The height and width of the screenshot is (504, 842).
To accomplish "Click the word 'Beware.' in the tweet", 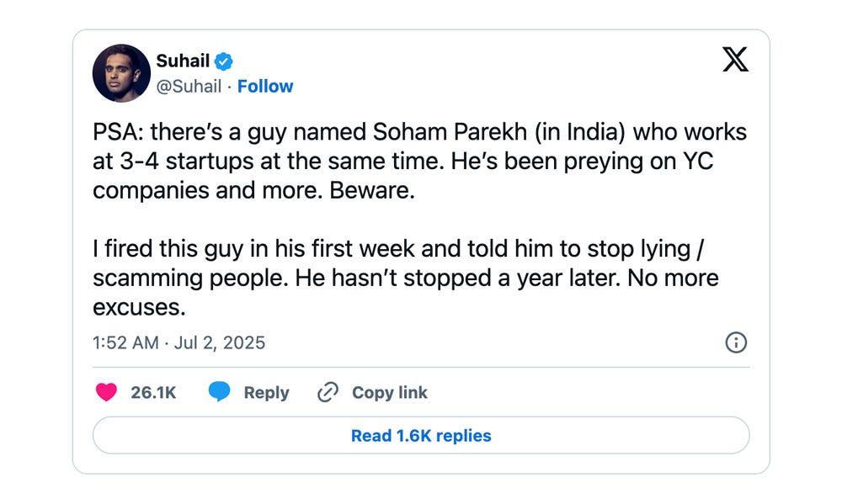I will tap(372, 190).
